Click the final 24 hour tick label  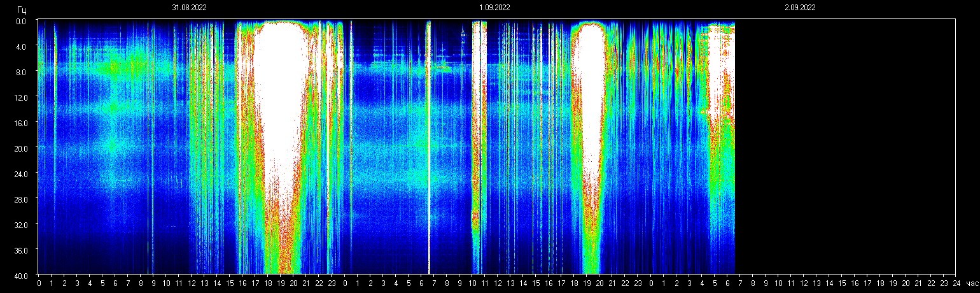[956, 283]
